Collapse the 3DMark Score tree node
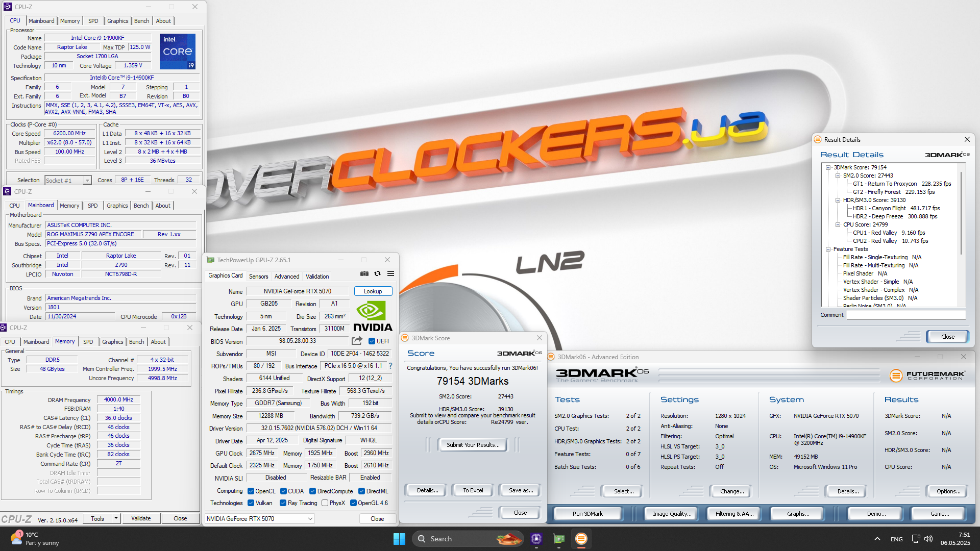This screenshot has width=980, height=551. [x=828, y=167]
